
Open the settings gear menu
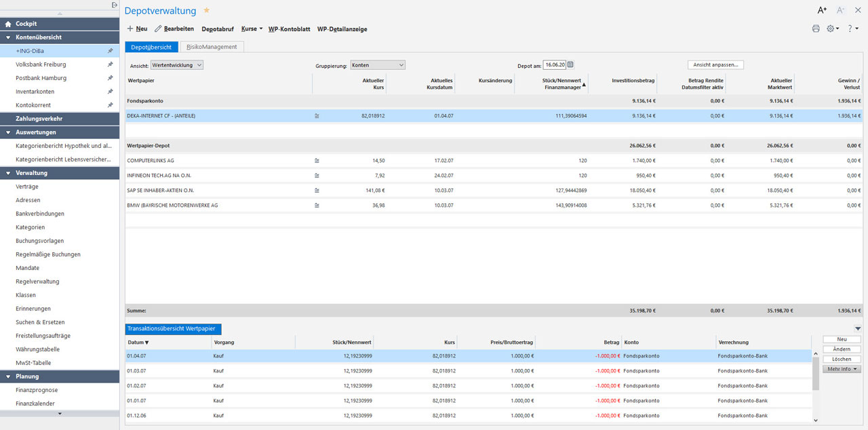832,28
